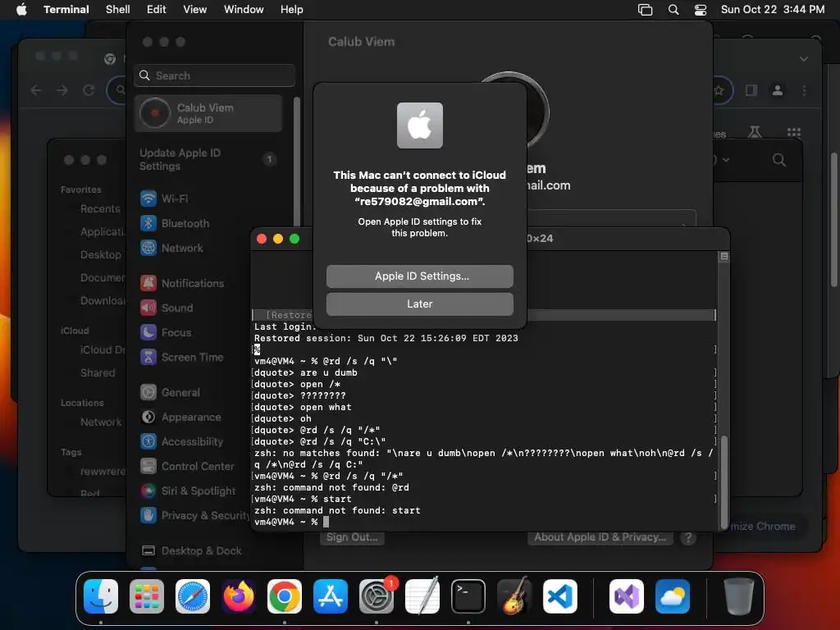Open the Weather app from the Dock

click(x=673, y=596)
